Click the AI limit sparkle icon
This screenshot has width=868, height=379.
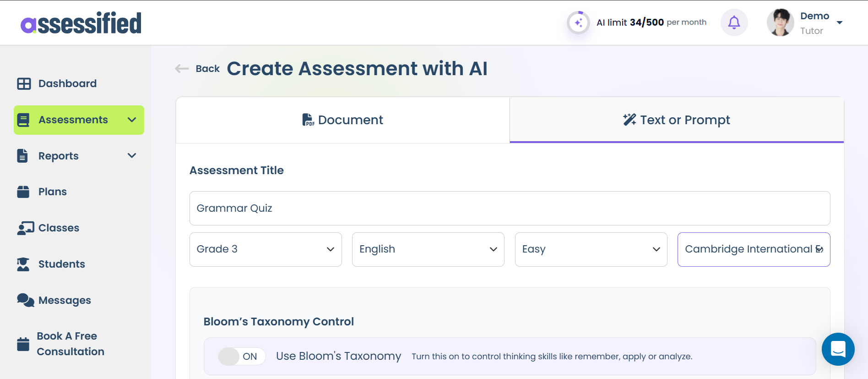(578, 22)
